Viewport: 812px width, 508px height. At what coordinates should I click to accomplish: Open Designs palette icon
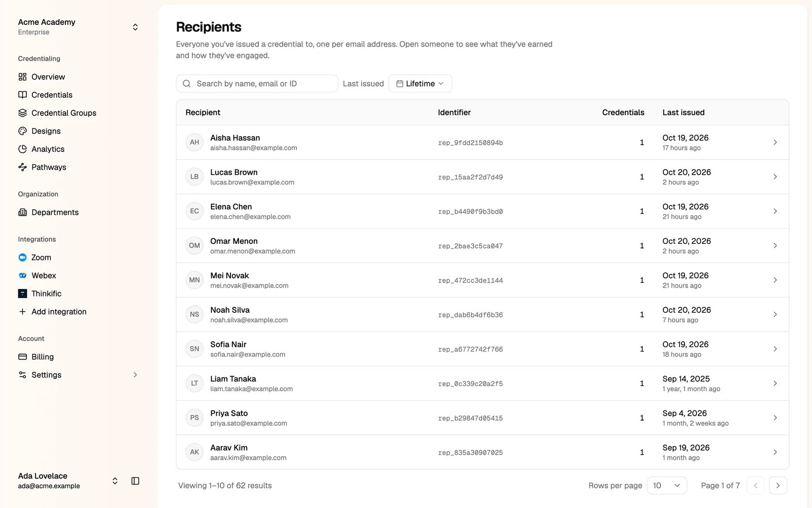(x=22, y=131)
